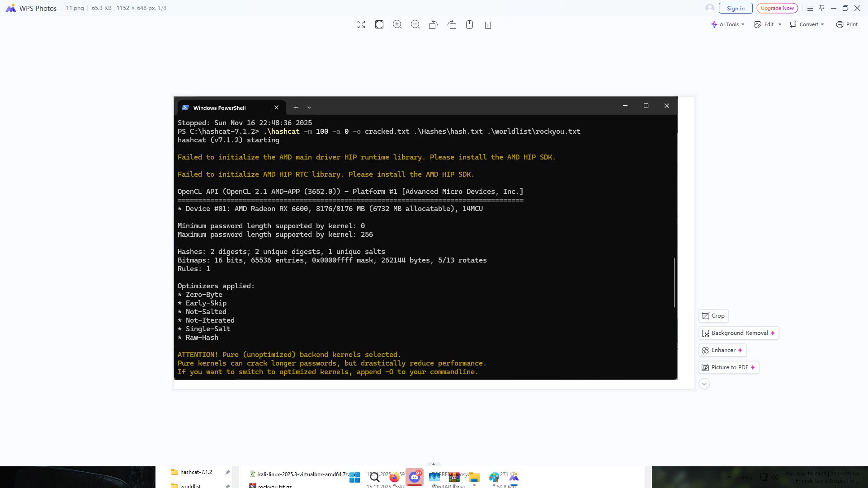
Task: Open the taskbar clock and date
Action: [x=823, y=477]
